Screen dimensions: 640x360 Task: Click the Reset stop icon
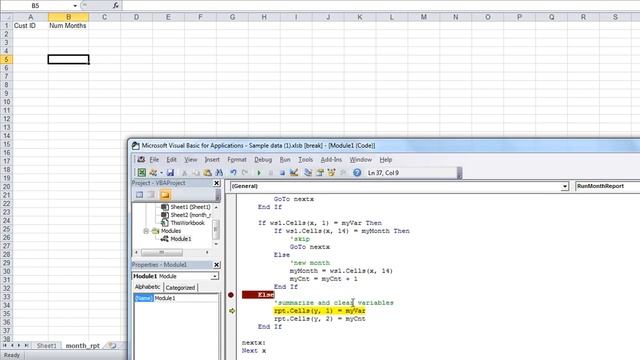(x=282, y=173)
